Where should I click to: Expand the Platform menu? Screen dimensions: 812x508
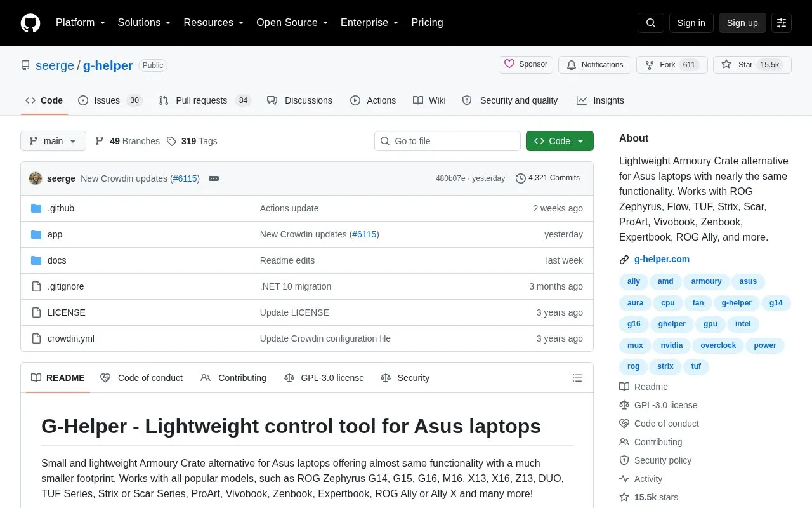(81, 23)
